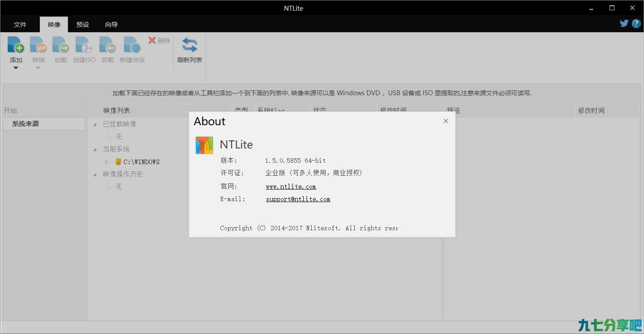644x334 pixels.
Task: Switch to the 映像 tab
Action: (x=54, y=25)
